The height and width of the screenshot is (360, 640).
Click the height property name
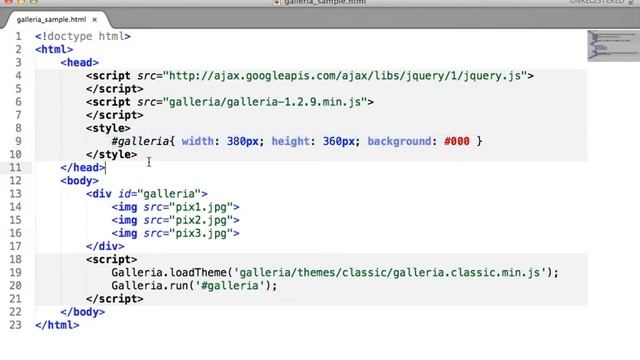coord(291,141)
